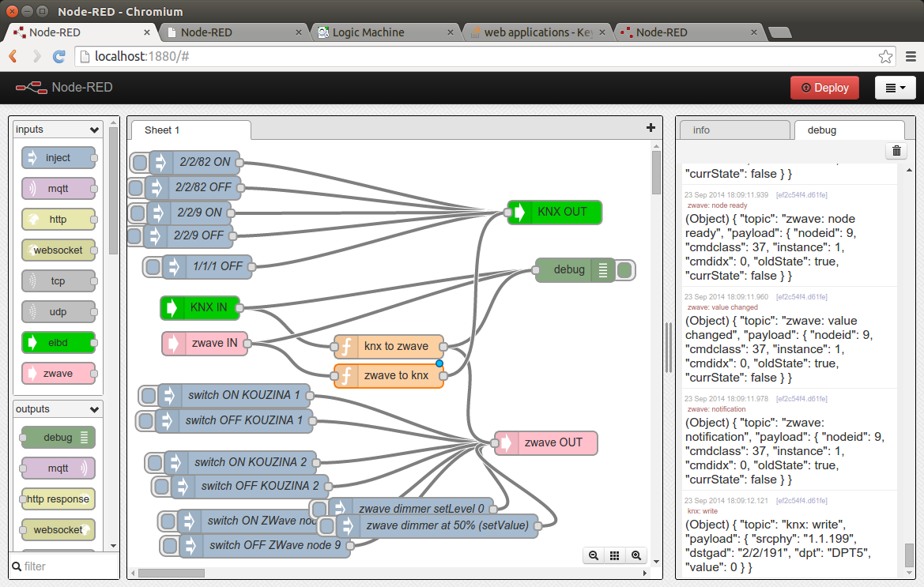This screenshot has height=587, width=924.
Task: Click the palette vertical scrollbar thumb
Action: (x=114, y=190)
